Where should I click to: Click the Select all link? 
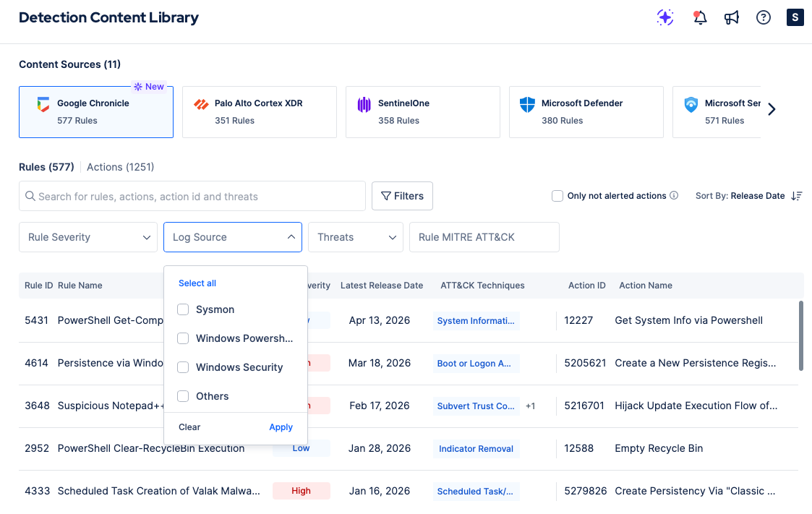[197, 283]
